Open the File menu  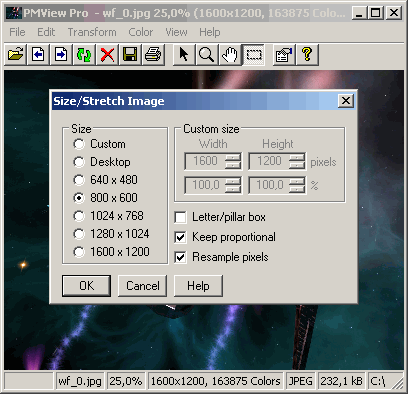tap(17, 32)
